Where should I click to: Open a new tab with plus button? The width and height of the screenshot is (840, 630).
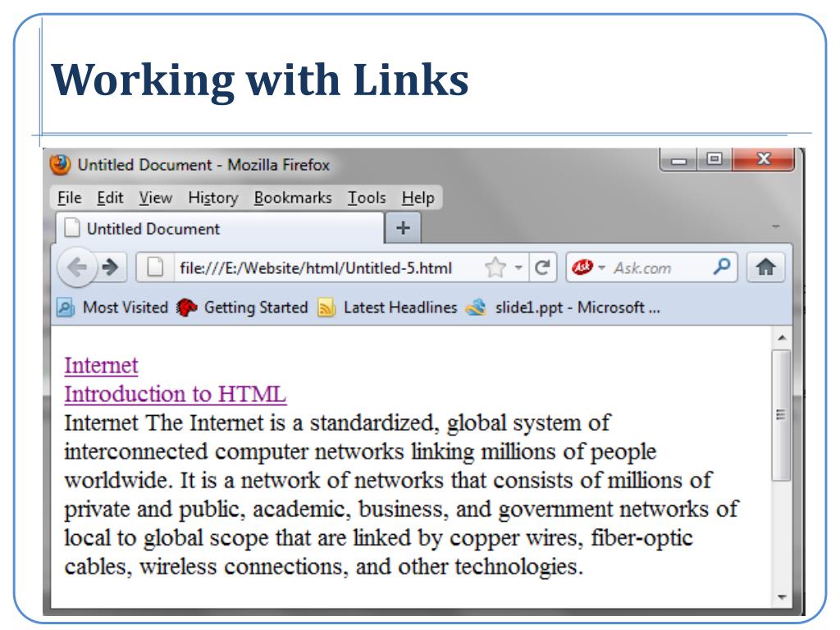(x=403, y=228)
